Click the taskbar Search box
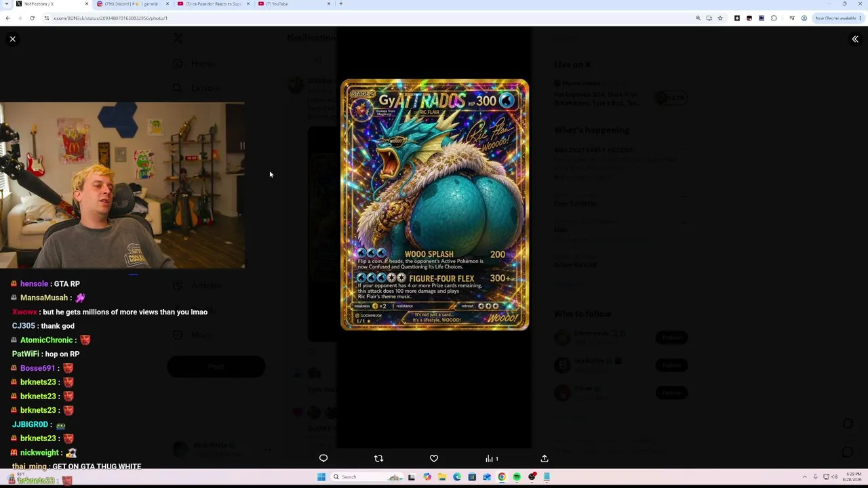 (367, 477)
